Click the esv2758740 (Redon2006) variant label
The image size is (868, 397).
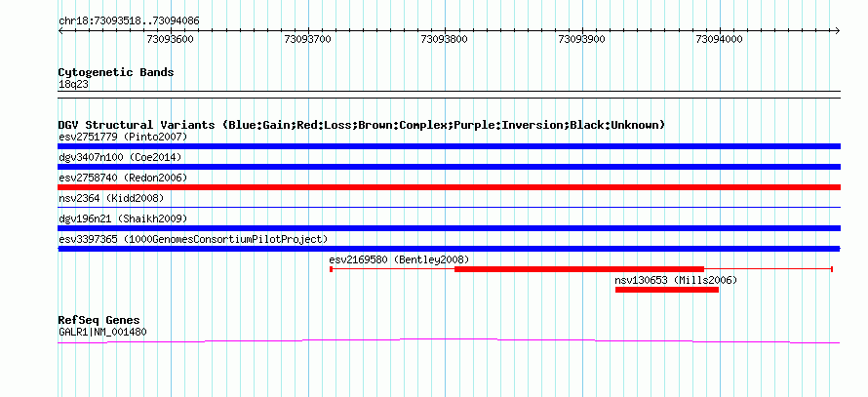click(123, 178)
